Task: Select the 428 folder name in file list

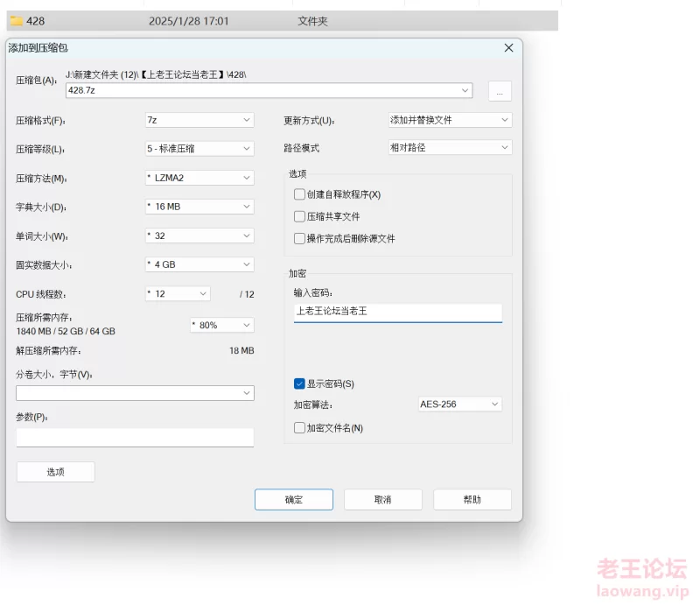Action: (35, 21)
